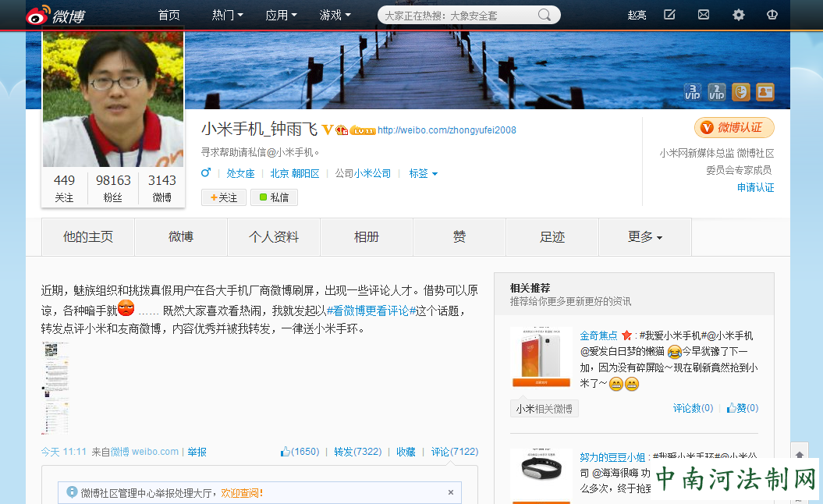Click the 收藏 favorite link
The image size is (823, 504).
pos(406,452)
